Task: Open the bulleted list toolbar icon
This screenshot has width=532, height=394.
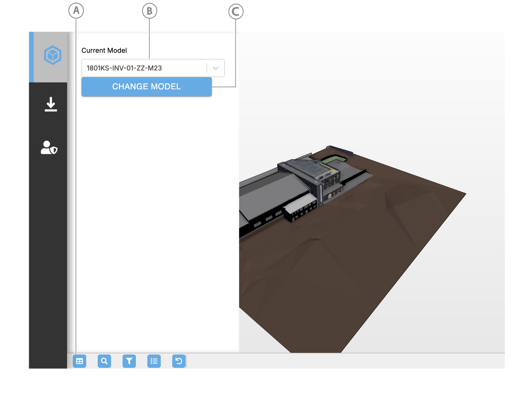Action: tap(154, 361)
